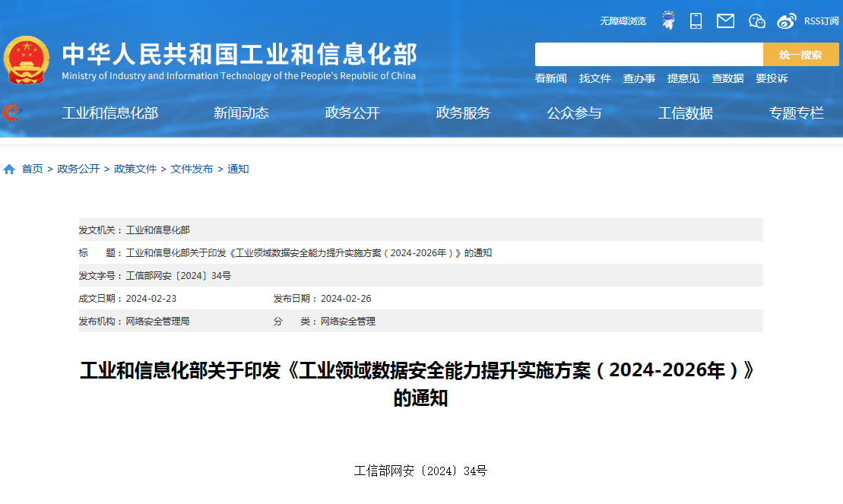Click the Chinese ministry name header

pyautogui.click(x=239, y=54)
